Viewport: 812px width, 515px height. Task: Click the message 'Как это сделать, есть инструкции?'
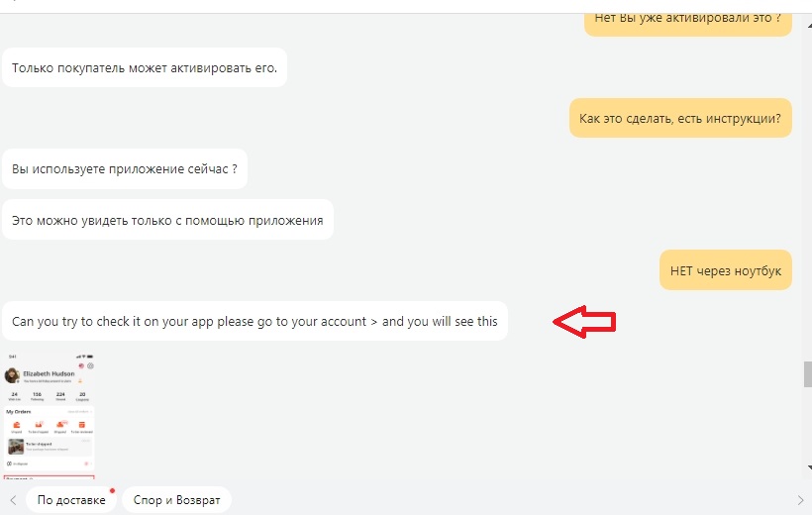tap(680, 118)
